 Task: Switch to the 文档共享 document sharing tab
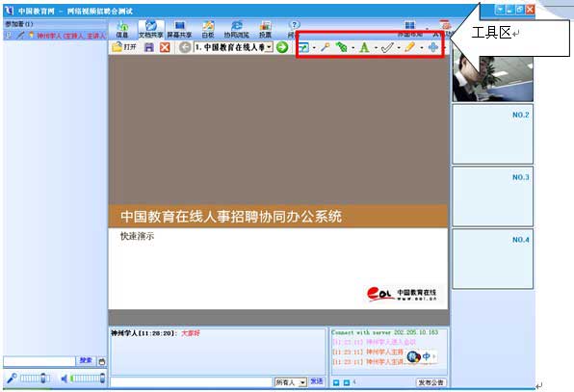(151, 30)
